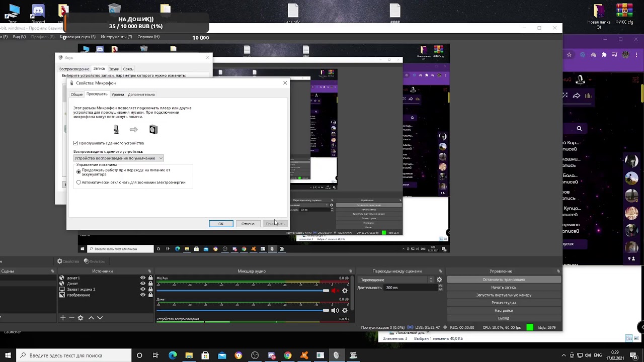The height and width of the screenshot is (362, 644).
Task: Hide the Захват экрана 2 source
Action: [x=143, y=289]
